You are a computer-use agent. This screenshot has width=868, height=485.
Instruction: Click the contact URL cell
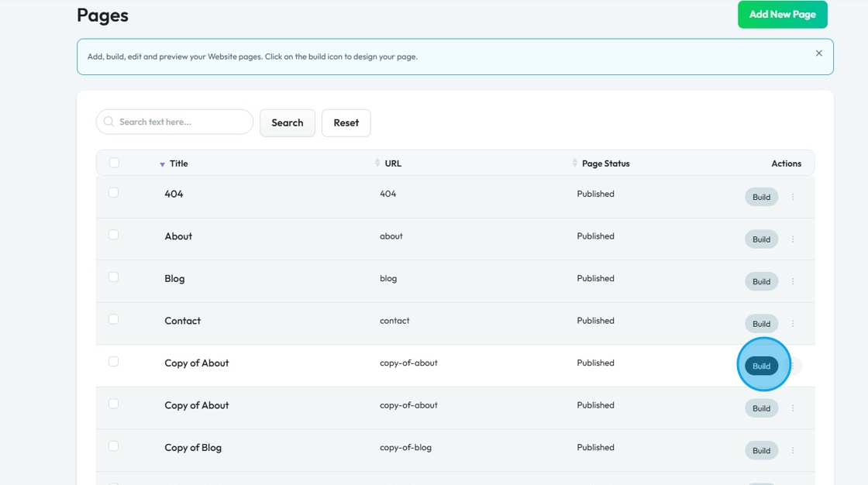[x=394, y=321]
